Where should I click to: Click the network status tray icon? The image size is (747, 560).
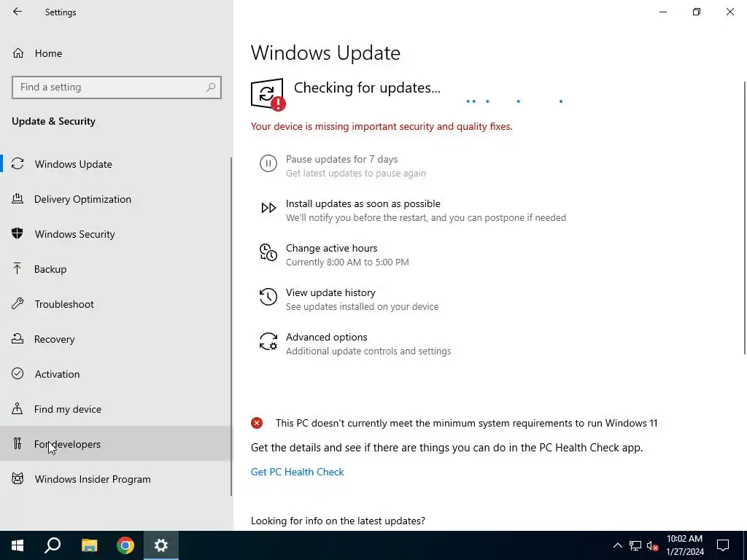pos(635,545)
